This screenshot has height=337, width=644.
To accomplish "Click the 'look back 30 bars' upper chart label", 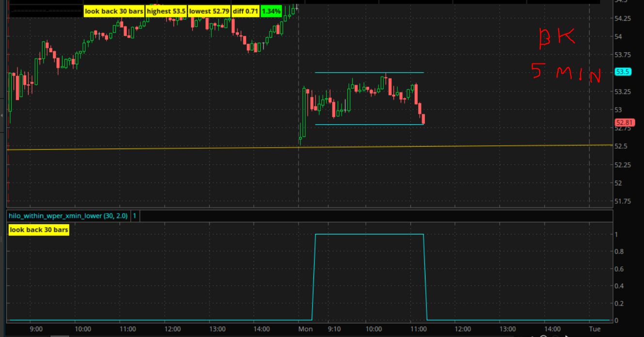I will 114,11.
